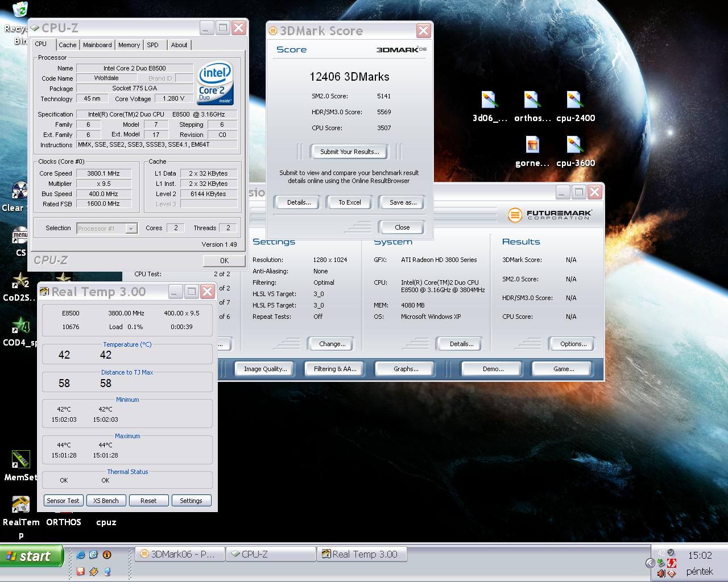Switch to the SPD tab
Image resolution: width=728 pixels, height=582 pixels.
(152, 45)
